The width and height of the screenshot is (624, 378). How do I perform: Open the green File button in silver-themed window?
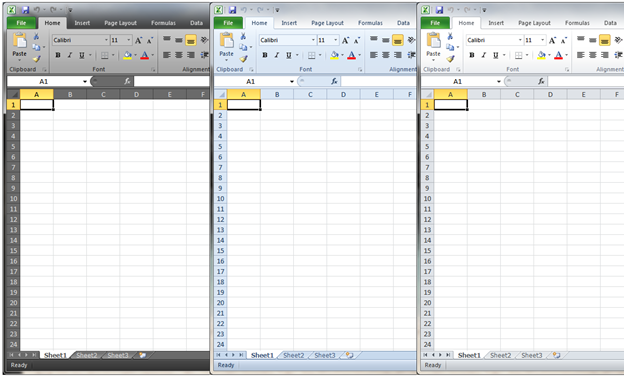435,23
